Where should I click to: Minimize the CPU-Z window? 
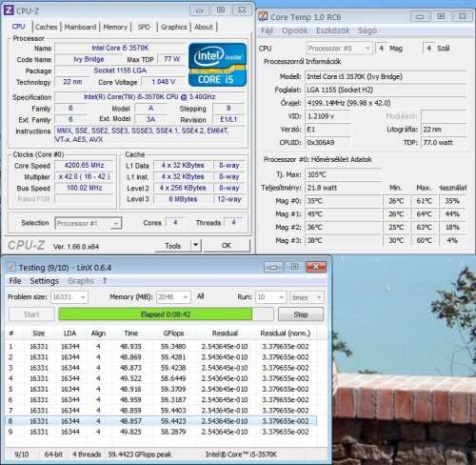199,10
